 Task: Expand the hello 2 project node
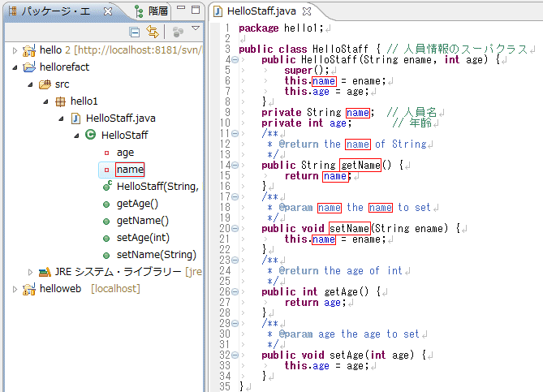[x=15, y=50]
